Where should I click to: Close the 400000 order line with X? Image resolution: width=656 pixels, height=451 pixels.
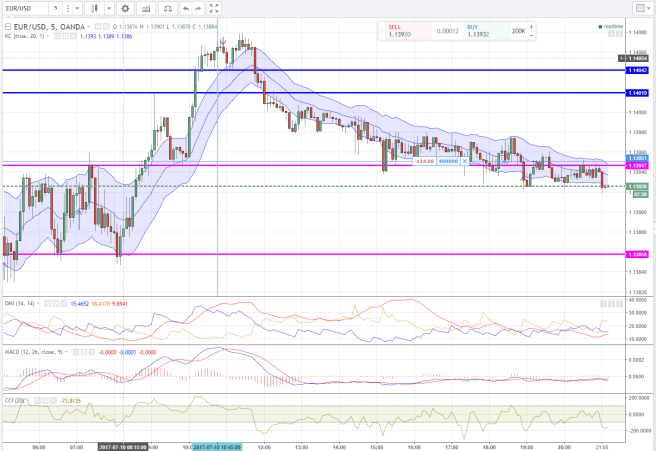(465, 160)
